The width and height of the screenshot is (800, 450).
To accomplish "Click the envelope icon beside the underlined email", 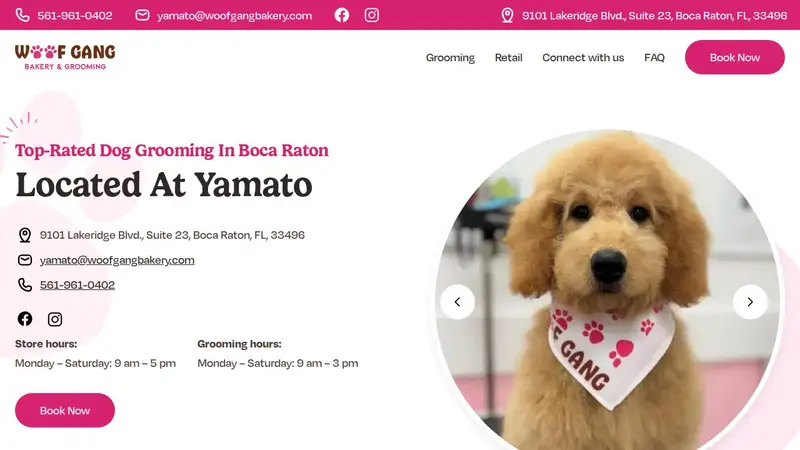I will [x=24, y=260].
